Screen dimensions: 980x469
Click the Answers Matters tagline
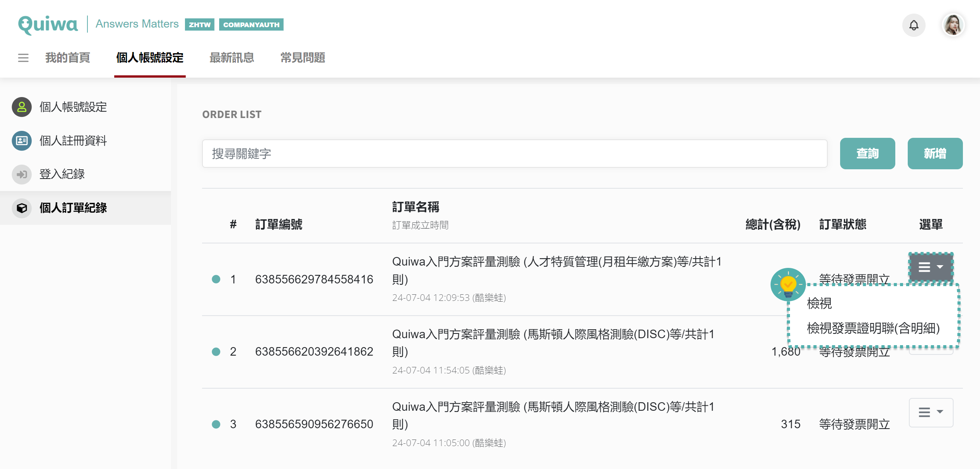(x=137, y=24)
